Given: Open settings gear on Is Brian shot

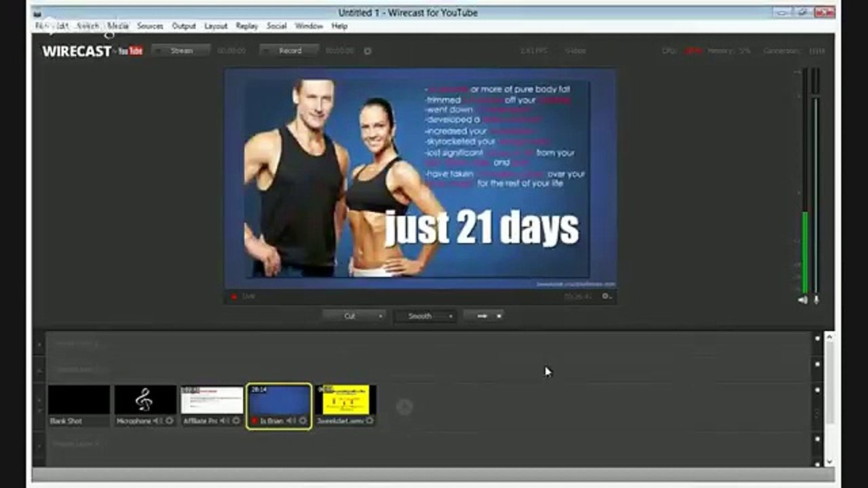Looking at the screenshot, I should tap(302, 421).
